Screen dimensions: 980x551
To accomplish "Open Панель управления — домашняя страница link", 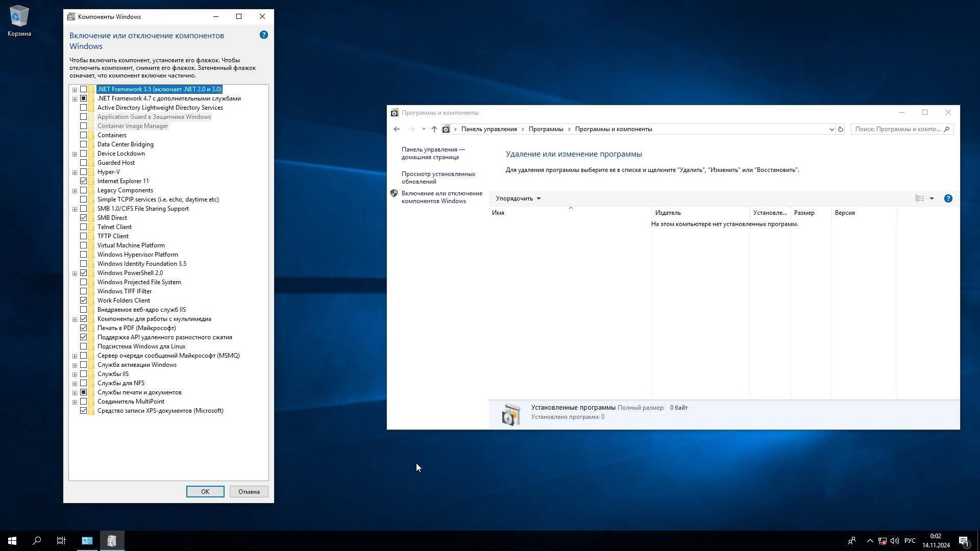I will (433, 153).
